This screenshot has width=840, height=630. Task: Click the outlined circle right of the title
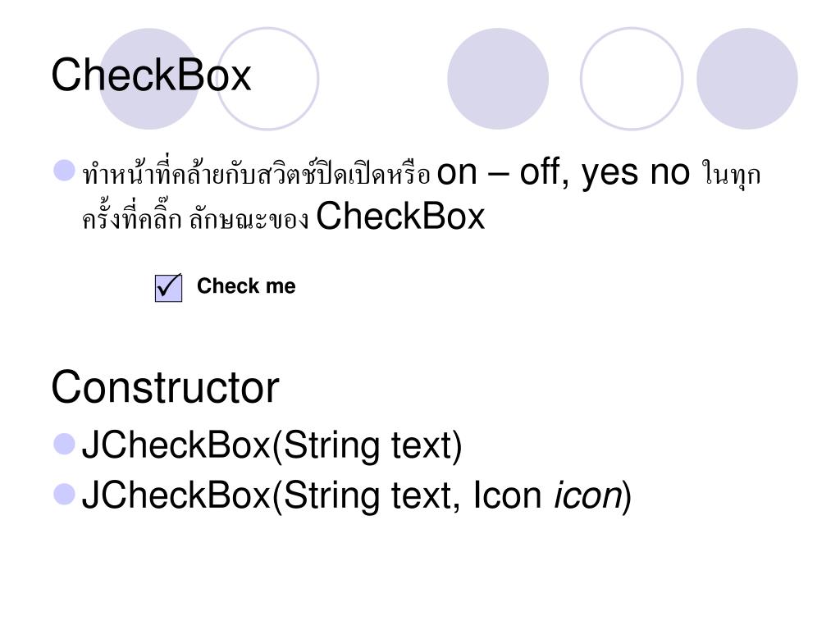(268, 79)
